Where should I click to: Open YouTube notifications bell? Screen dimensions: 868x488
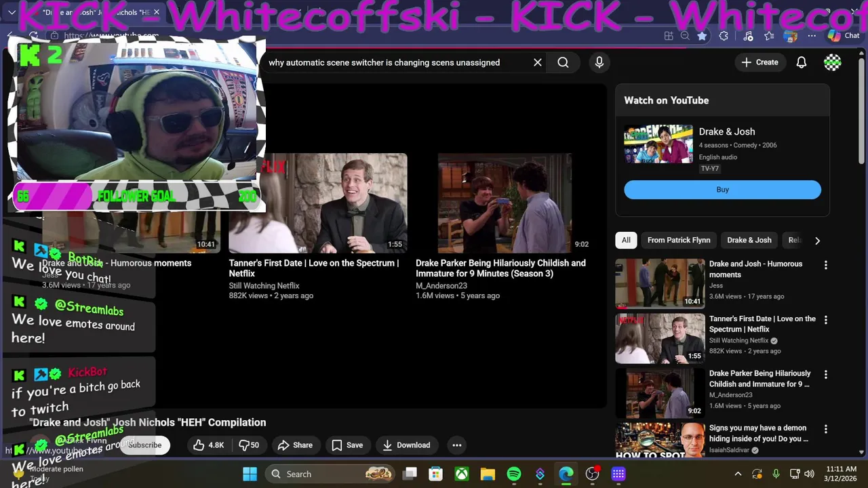(x=802, y=62)
